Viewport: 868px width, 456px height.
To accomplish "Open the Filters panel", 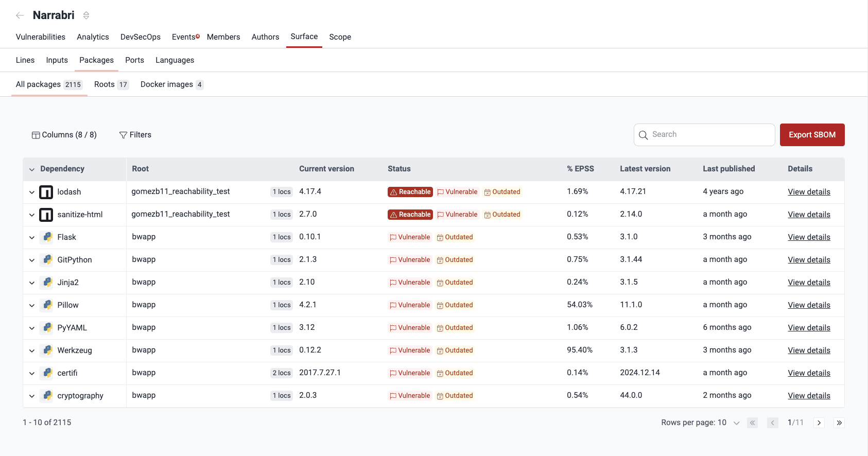I will (x=135, y=135).
